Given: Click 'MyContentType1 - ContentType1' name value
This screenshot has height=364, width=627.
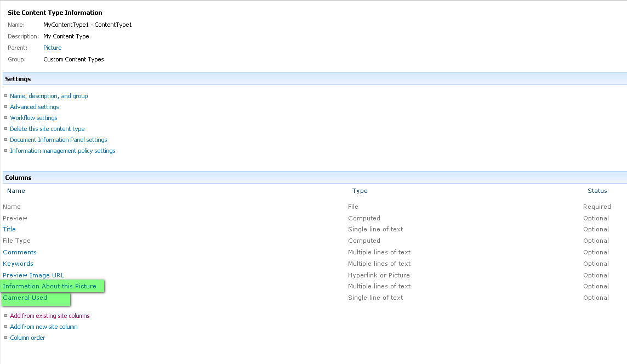Looking at the screenshot, I should 88,25.
